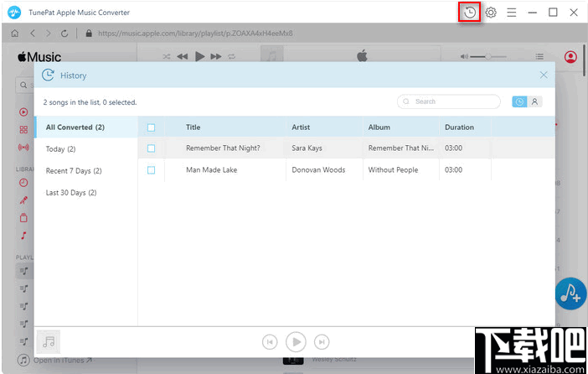588x374 pixels.
Task: Open the hamburger menu in title bar
Action: click(512, 13)
